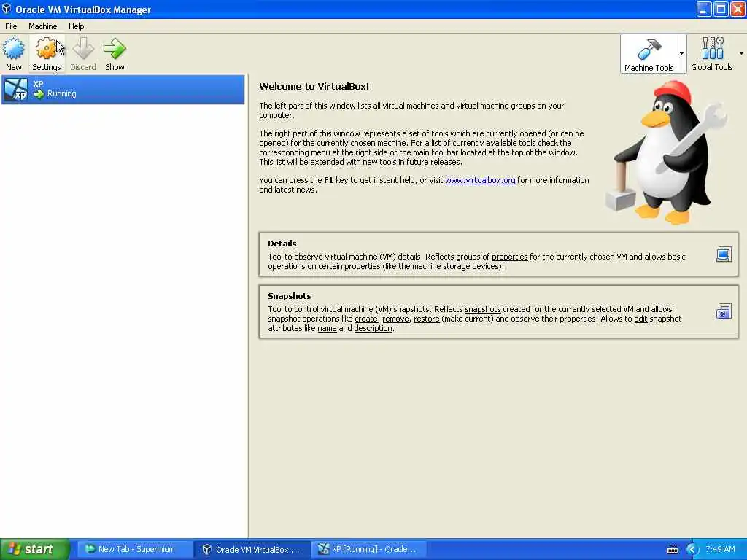This screenshot has width=747, height=560.
Task: Click the Machine Tools hammer button
Action: tap(649, 54)
